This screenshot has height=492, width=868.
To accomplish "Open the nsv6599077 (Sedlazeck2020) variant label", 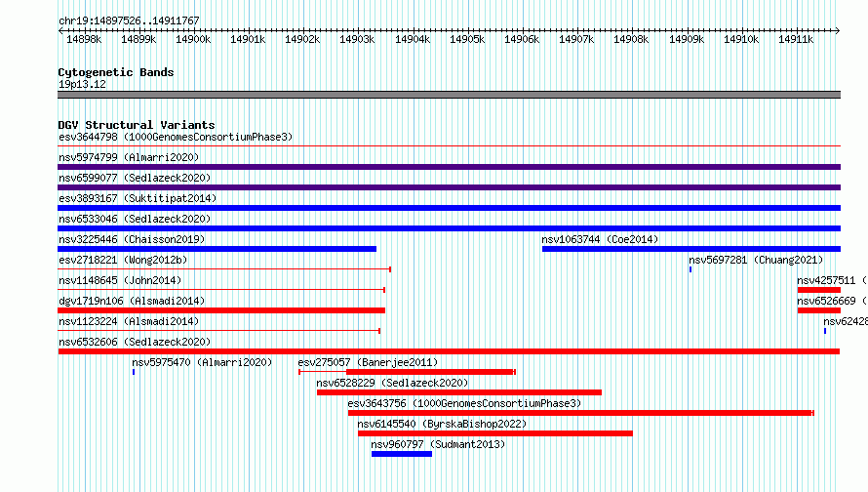I will 135,178.
